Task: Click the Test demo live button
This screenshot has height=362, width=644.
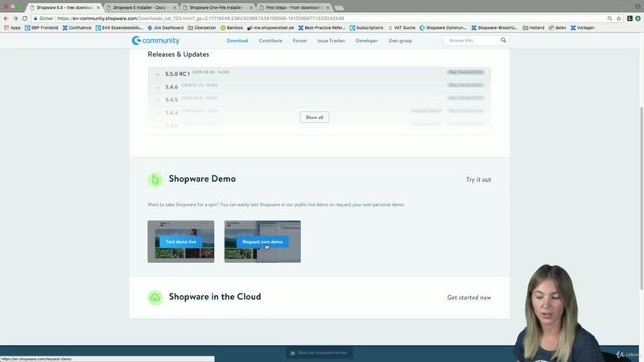Action: click(x=180, y=242)
